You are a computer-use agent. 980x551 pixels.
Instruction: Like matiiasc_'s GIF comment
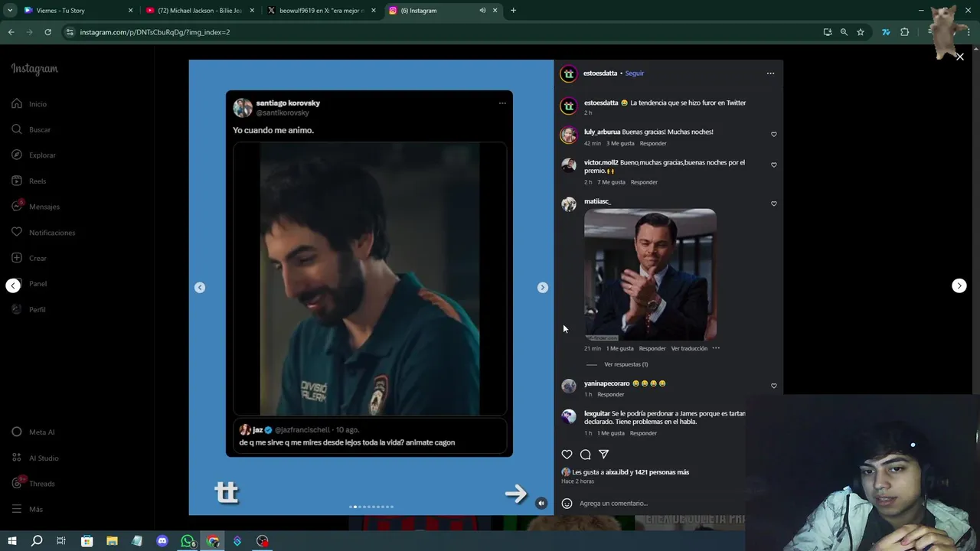(773, 204)
